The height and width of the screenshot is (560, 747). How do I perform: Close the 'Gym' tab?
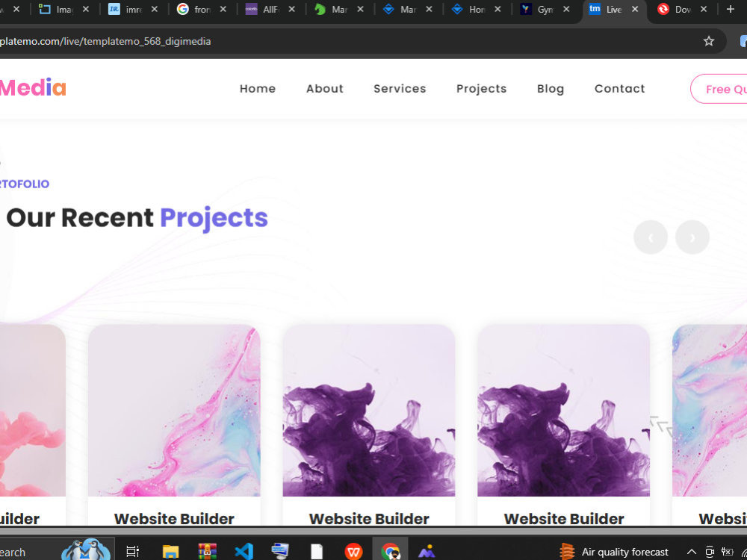click(x=566, y=9)
